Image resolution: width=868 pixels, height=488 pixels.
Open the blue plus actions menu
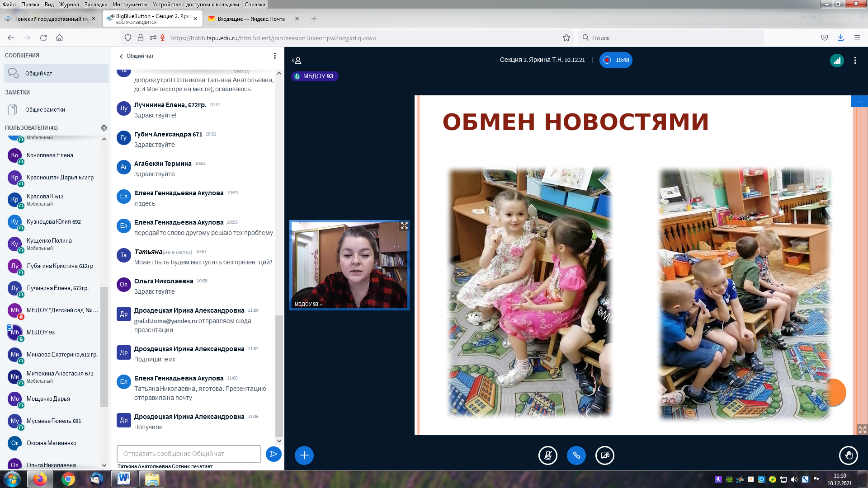[304, 455]
